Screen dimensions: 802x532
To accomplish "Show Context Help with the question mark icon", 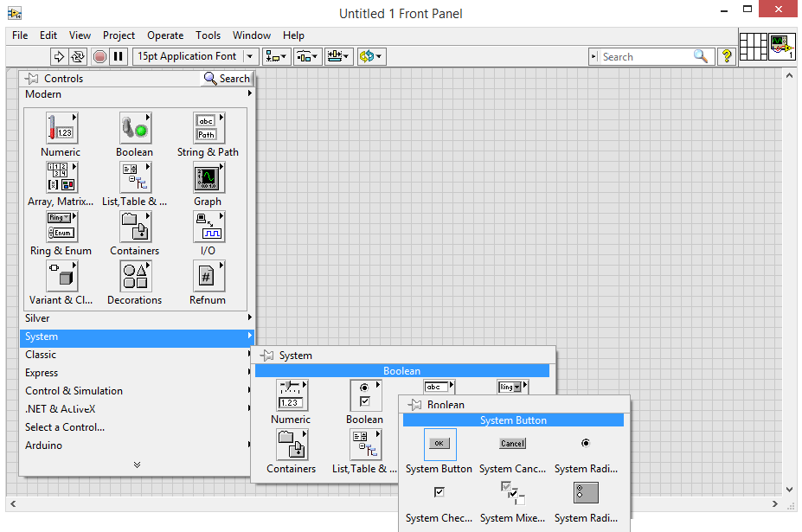I will tap(727, 56).
